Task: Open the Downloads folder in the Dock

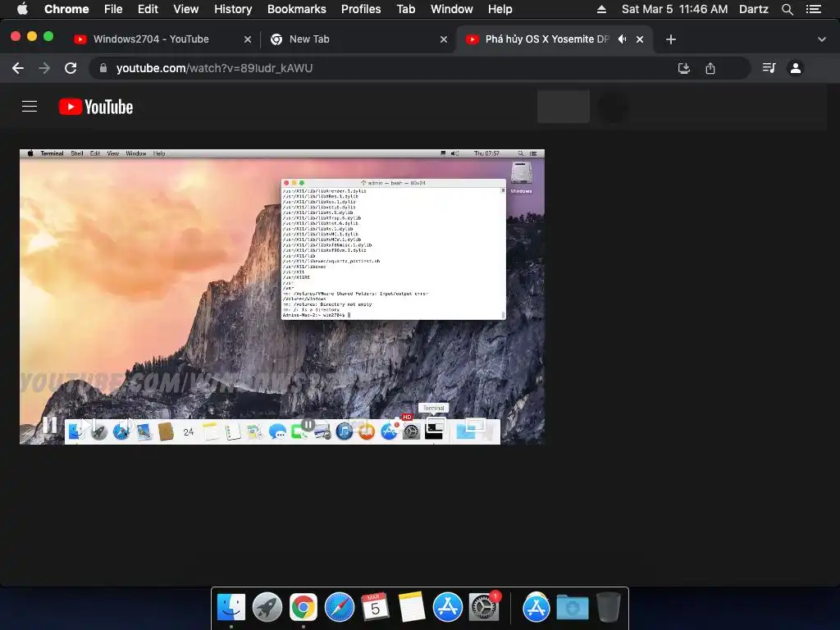Action: click(572, 607)
